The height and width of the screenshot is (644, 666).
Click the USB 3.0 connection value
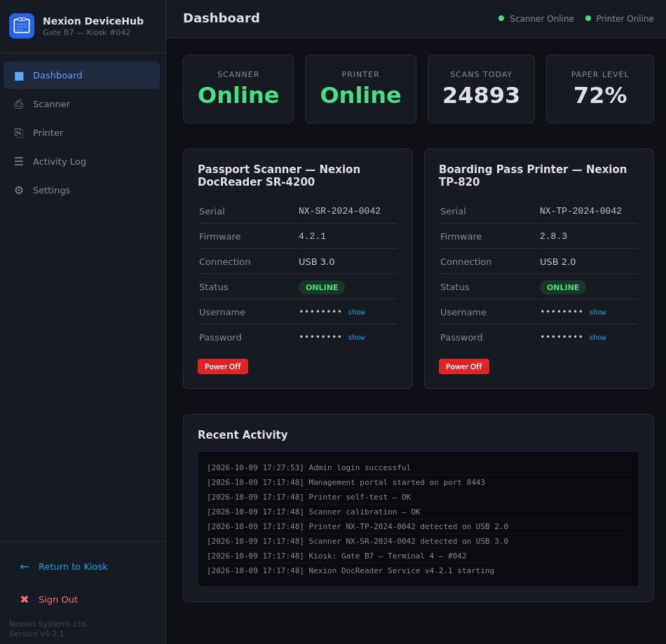click(316, 262)
